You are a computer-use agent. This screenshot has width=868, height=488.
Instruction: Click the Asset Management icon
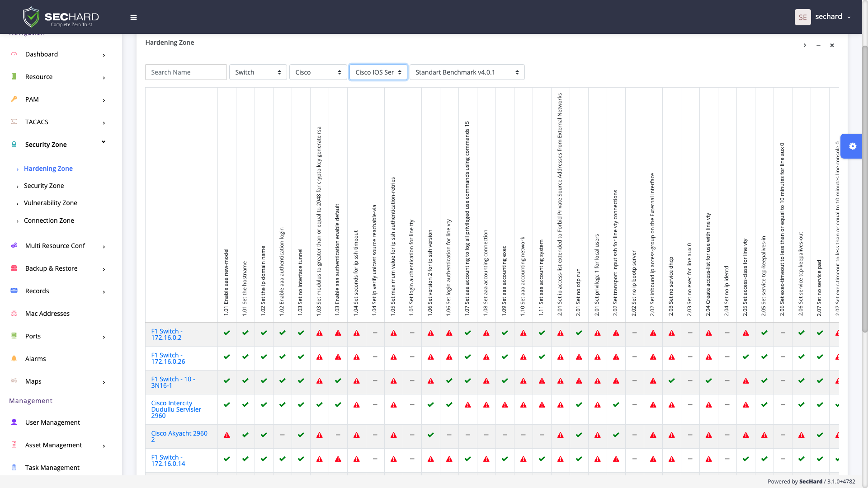coord(14,445)
